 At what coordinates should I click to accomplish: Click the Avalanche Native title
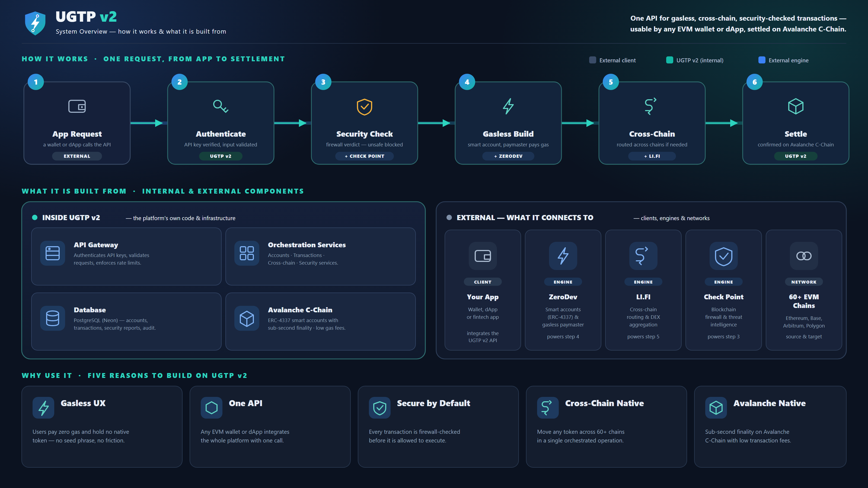[x=769, y=403]
